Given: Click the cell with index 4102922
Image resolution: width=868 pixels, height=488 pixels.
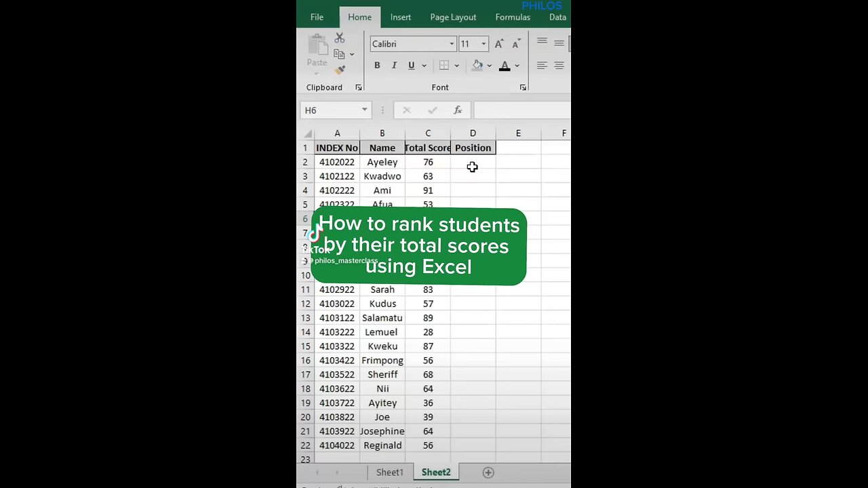Looking at the screenshot, I should click(x=337, y=289).
